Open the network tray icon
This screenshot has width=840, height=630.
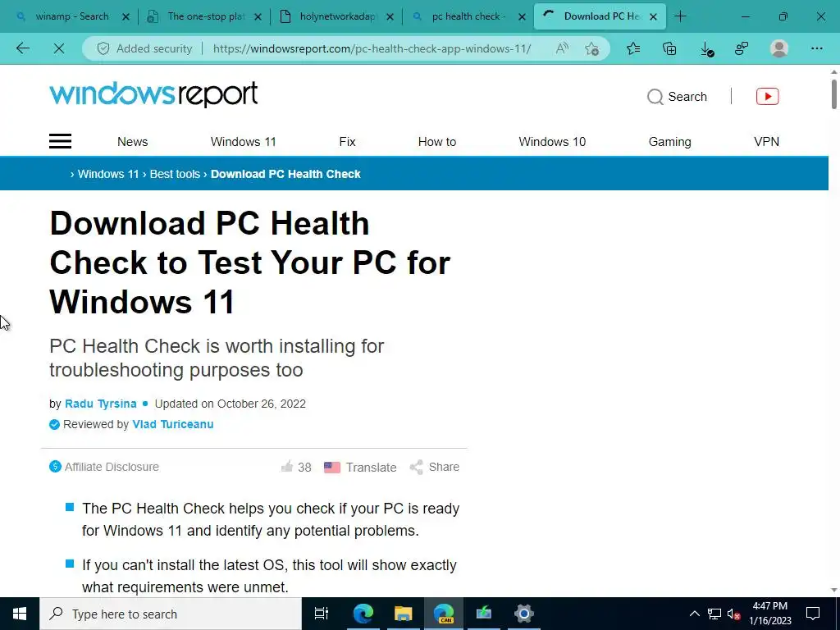(714, 614)
